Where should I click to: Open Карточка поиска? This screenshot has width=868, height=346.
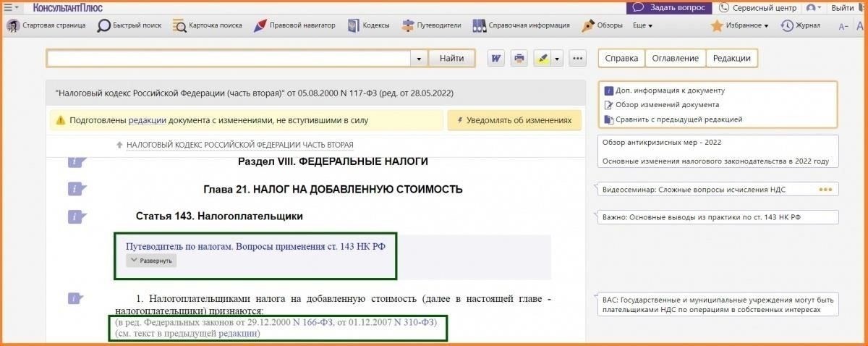tap(208, 25)
